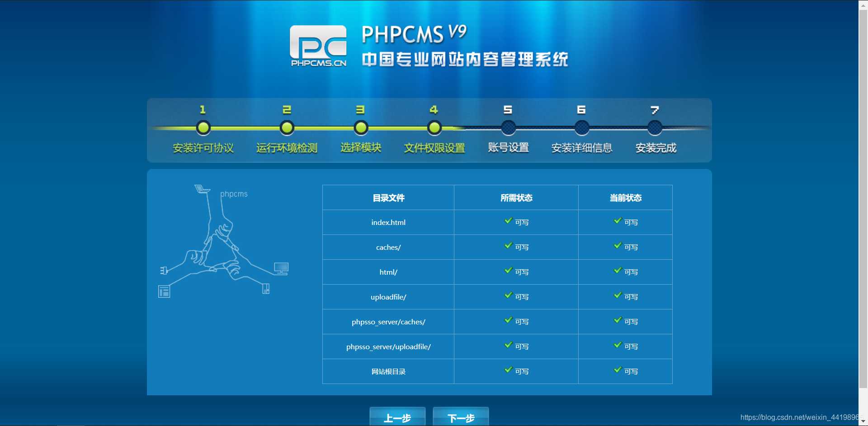The width and height of the screenshot is (868, 426).
Task: Click current-status checkmark for uploadfile/
Action: click(x=618, y=295)
